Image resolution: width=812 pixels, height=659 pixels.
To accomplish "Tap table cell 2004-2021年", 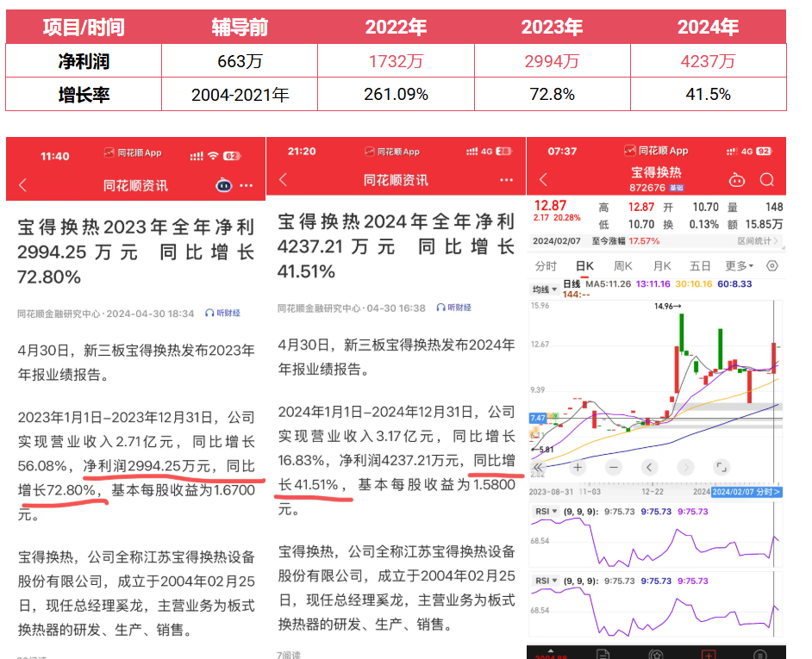I will (x=240, y=94).
